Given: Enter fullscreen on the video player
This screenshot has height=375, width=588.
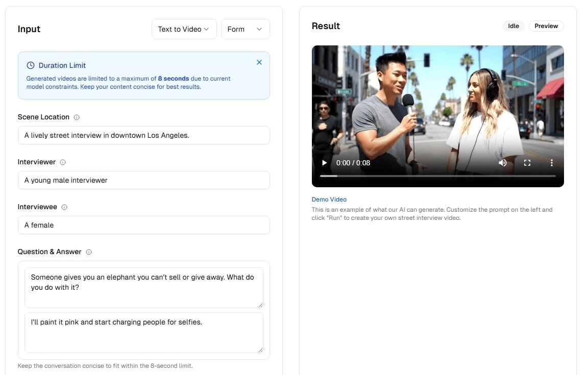Looking at the screenshot, I should pos(527,162).
